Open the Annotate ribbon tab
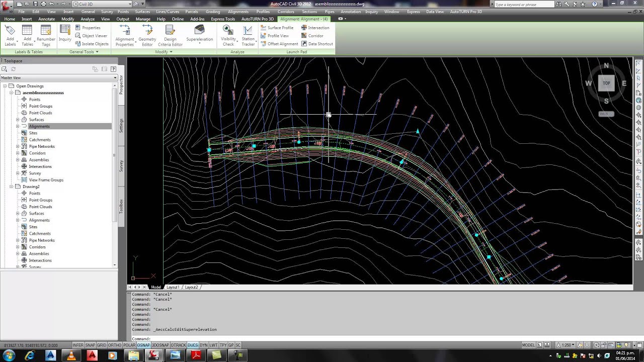This screenshot has width=644, height=362. [x=47, y=19]
